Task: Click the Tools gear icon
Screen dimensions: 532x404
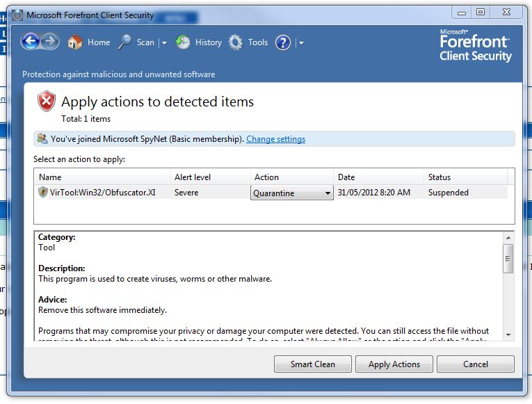Action: (236, 42)
